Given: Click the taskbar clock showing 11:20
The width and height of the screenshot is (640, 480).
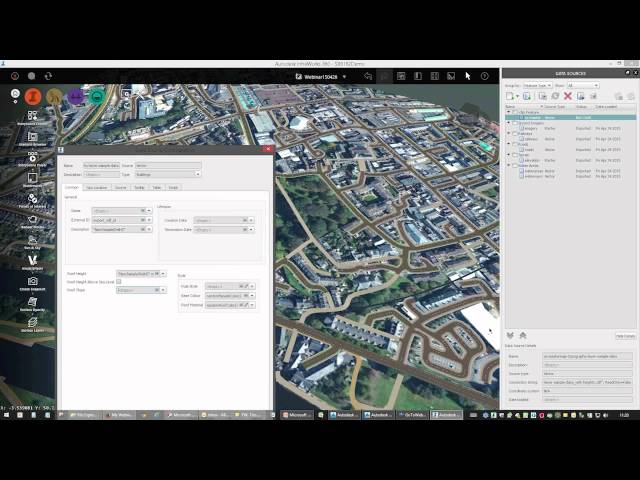Looking at the screenshot, I should point(624,415).
